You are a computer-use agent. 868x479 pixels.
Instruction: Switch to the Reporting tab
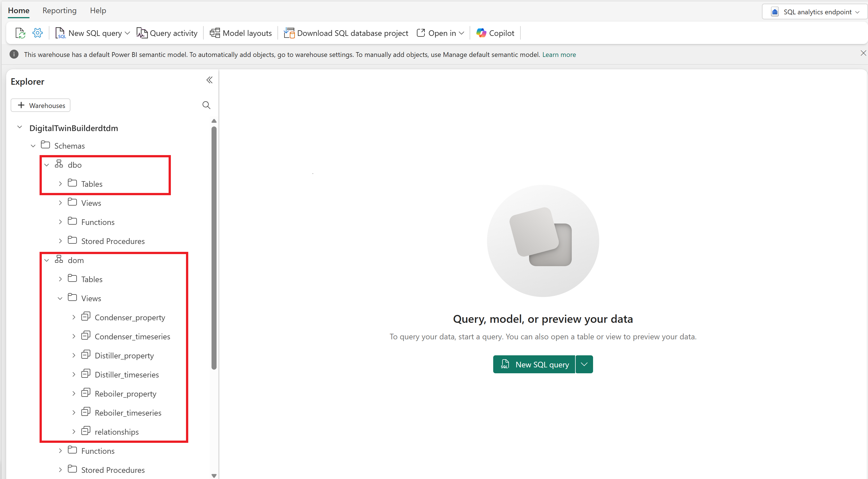click(x=59, y=10)
